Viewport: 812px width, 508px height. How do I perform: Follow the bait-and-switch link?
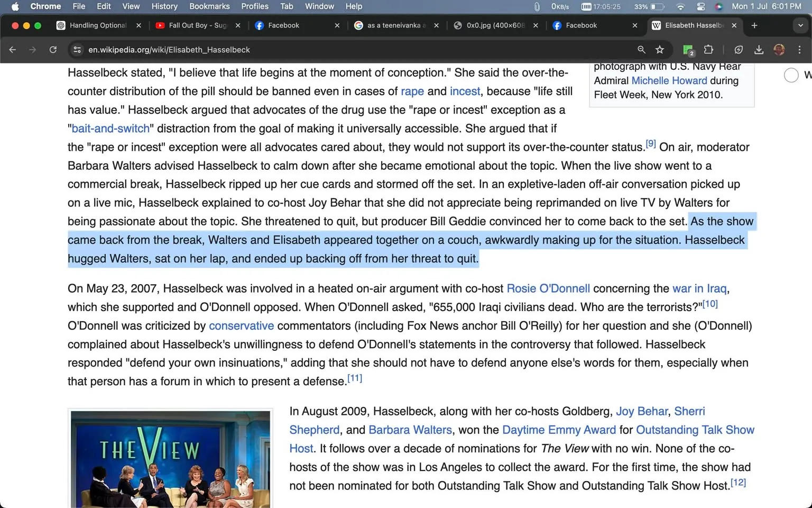pos(110,129)
